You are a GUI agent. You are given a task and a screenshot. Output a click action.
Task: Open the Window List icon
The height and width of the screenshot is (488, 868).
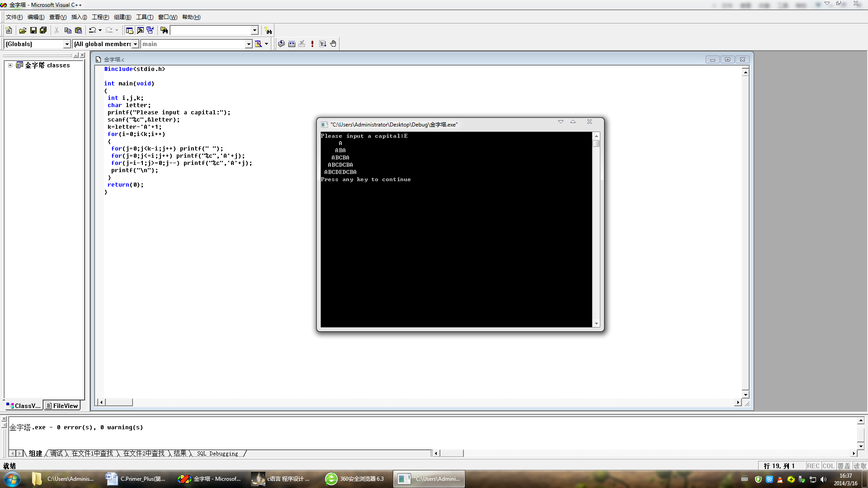[150, 30]
